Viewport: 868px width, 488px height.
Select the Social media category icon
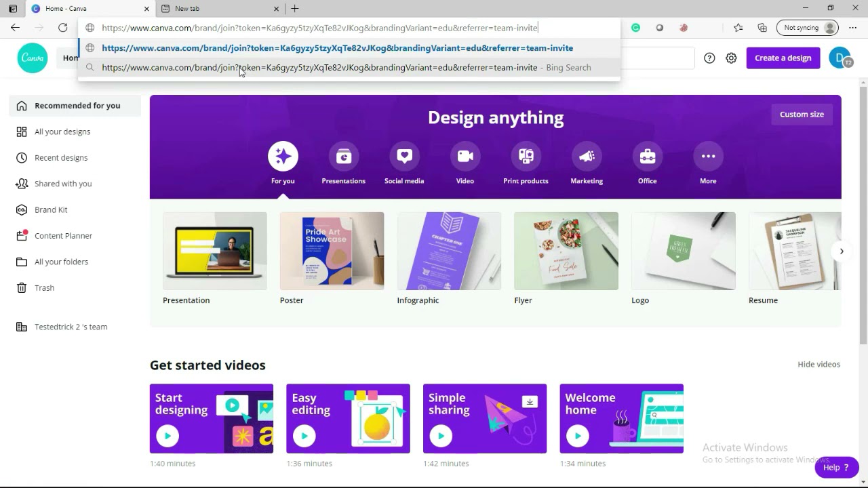(404, 157)
